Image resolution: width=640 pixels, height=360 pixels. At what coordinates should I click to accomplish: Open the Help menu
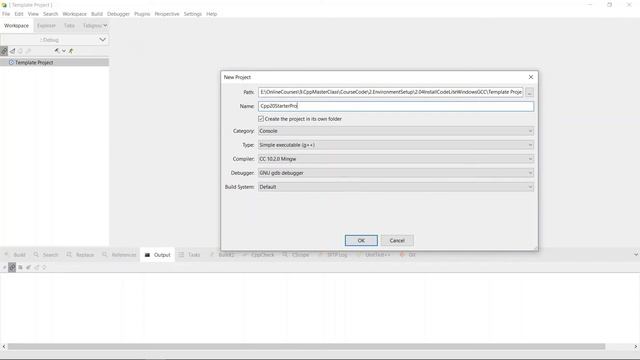211,14
